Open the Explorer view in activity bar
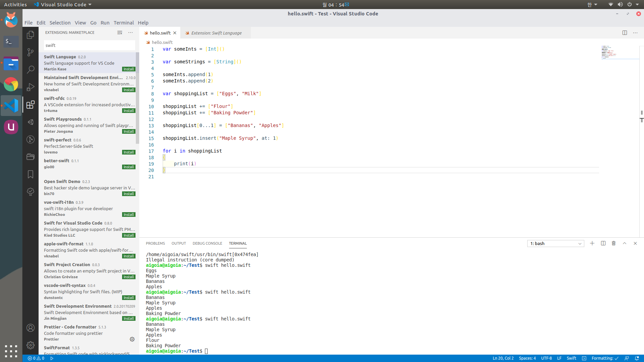Image resolution: width=644 pixels, height=362 pixels. coord(31,35)
